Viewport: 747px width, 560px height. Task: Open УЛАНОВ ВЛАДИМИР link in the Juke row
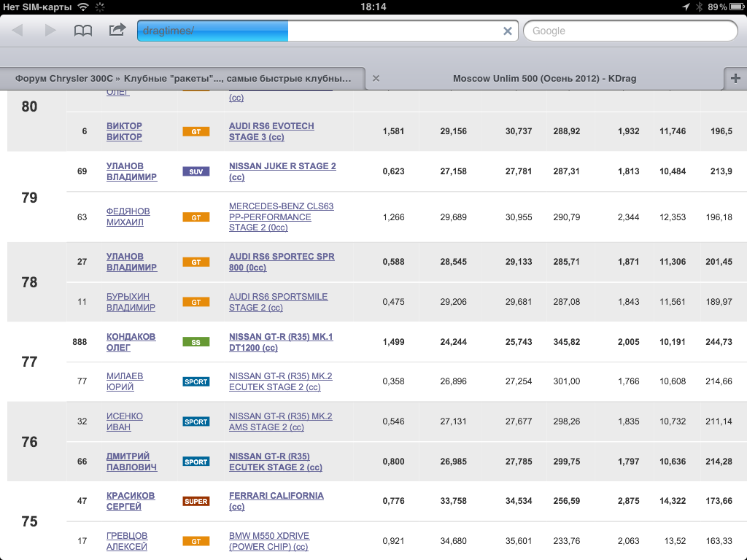131,171
